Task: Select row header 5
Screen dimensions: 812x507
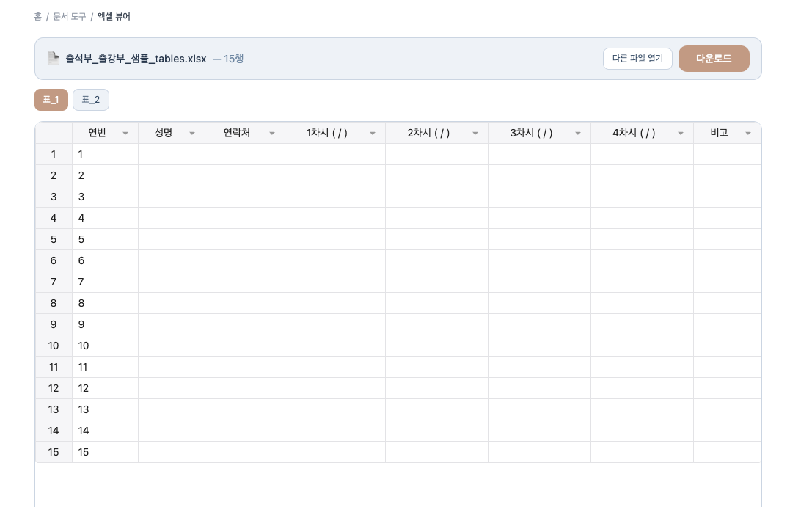Action: (x=54, y=239)
